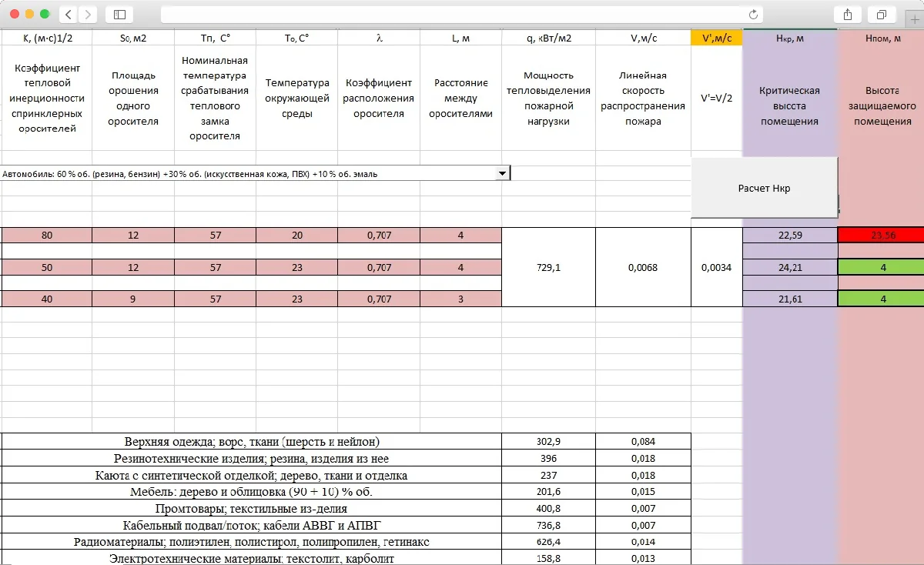Go back using the browser back arrow

point(69,15)
